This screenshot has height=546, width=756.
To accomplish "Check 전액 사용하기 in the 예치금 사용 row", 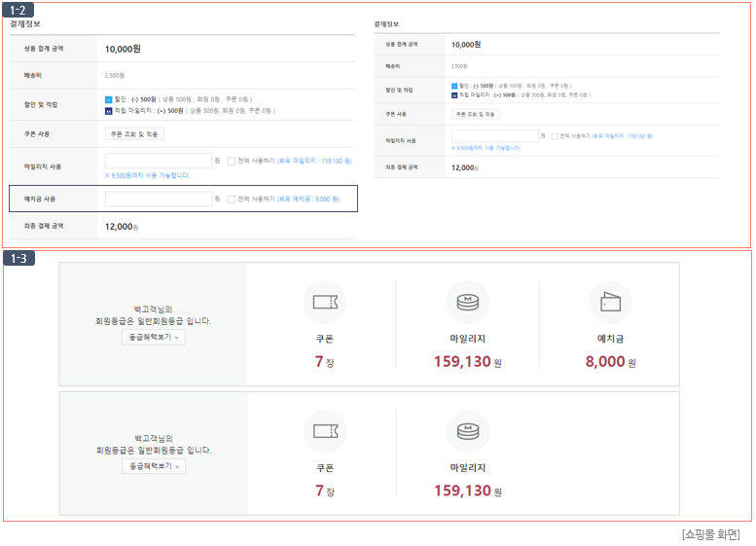I will (x=231, y=199).
